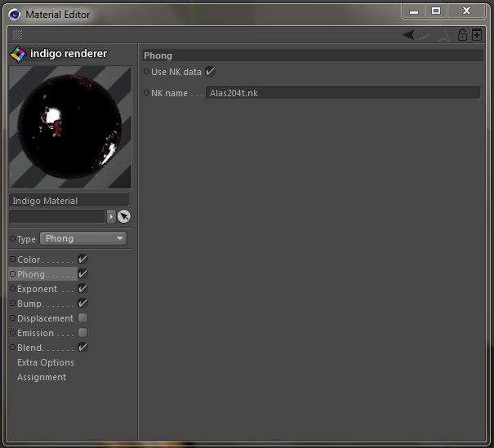Viewport: 494px width, 448px height.
Task: Toggle the lock icon in the toolbar
Action: [x=462, y=35]
